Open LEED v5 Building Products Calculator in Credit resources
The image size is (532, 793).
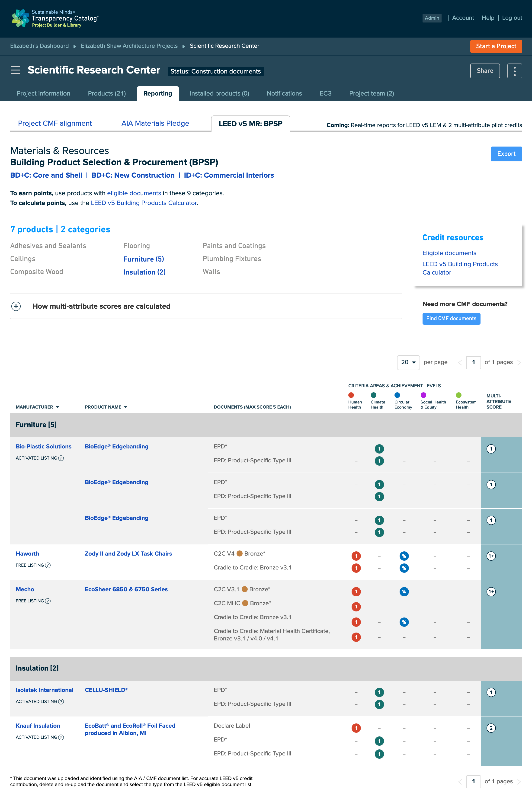tap(460, 268)
